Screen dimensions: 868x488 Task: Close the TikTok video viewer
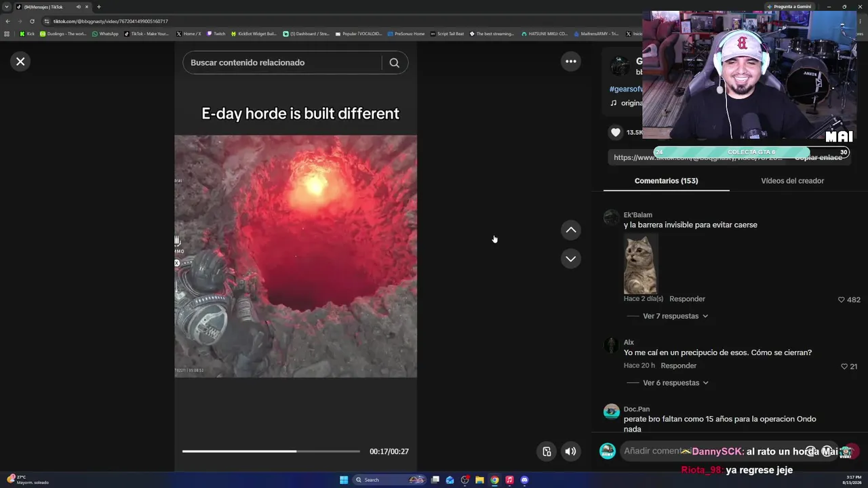tap(20, 62)
